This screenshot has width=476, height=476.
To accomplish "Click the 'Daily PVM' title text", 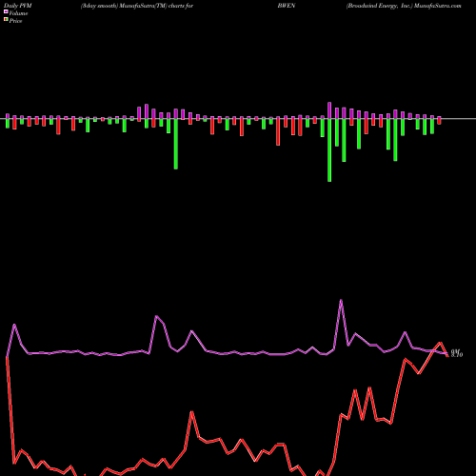I will pyautogui.click(x=18, y=6).
